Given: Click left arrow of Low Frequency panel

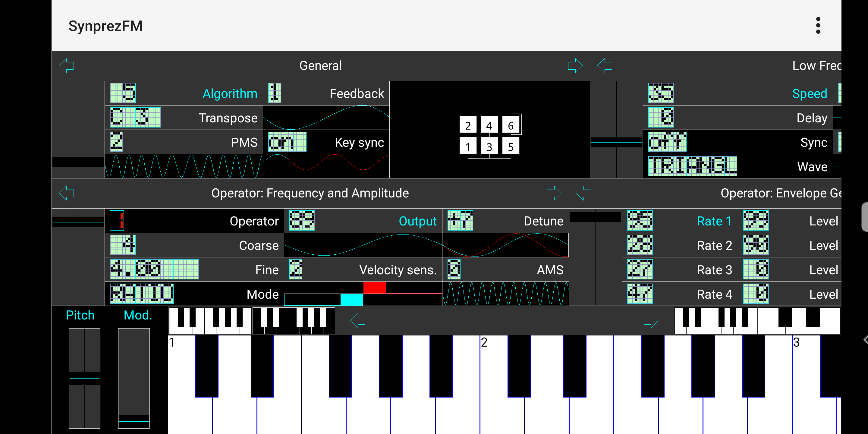Looking at the screenshot, I should [605, 65].
